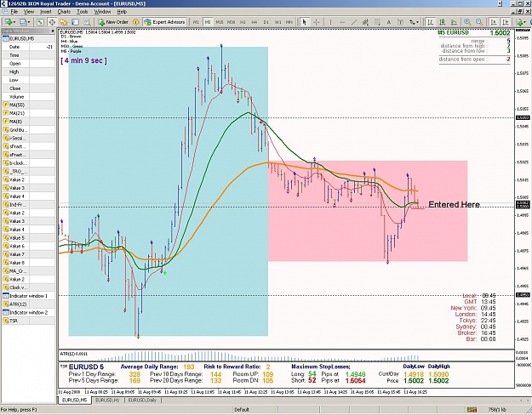The image size is (532, 415).
Task: Switch chart to M1 timeframe
Action: pos(196,22)
